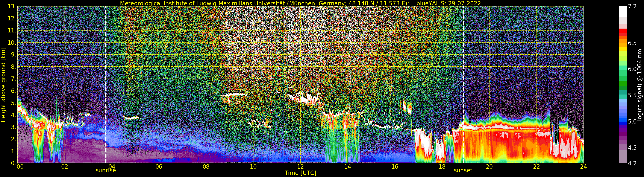Click the height tick label '2.'

point(14,139)
